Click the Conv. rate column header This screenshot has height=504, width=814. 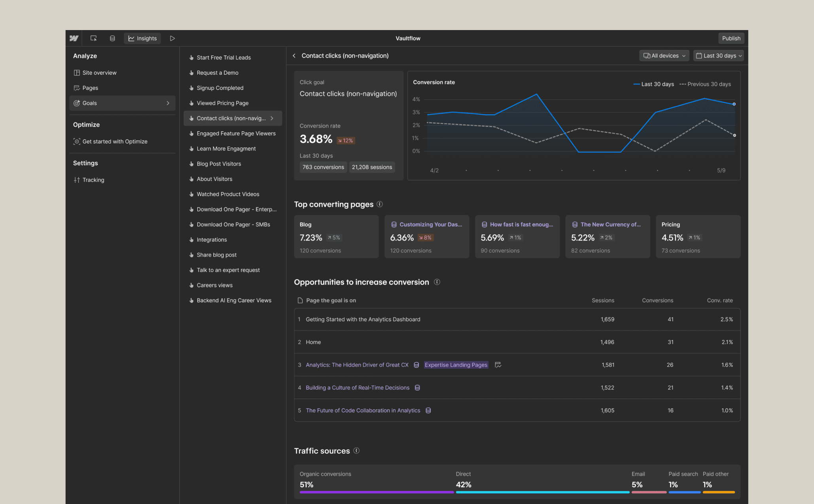pos(719,301)
